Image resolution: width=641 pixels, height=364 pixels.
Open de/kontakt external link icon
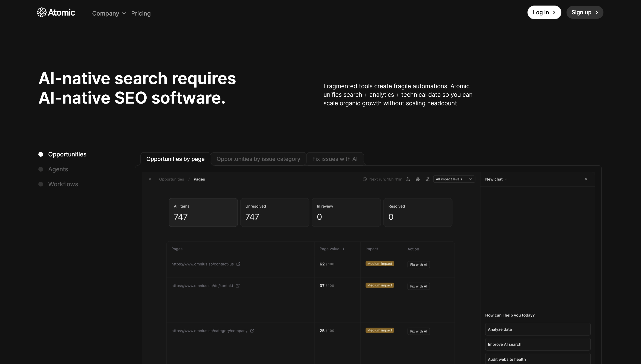[x=238, y=286]
